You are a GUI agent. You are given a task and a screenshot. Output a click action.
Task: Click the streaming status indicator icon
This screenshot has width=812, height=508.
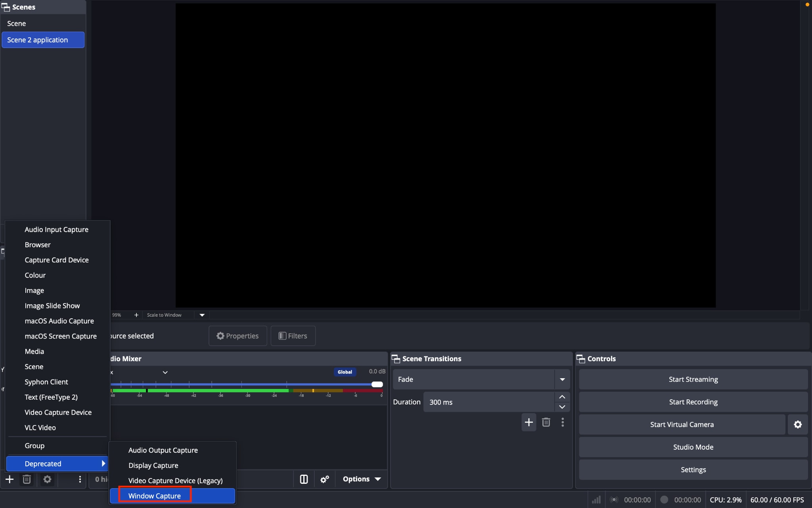click(x=614, y=500)
